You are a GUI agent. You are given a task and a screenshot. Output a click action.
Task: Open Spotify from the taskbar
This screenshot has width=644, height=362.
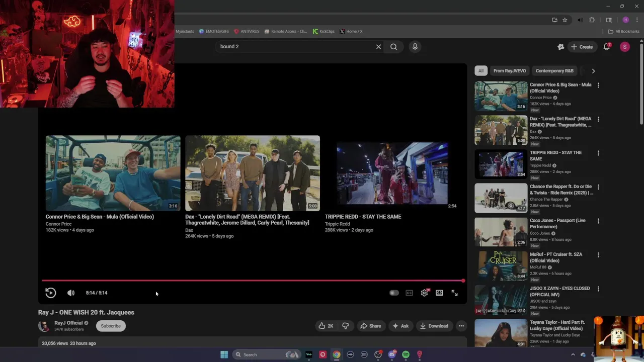pyautogui.click(x=406, y=354)
